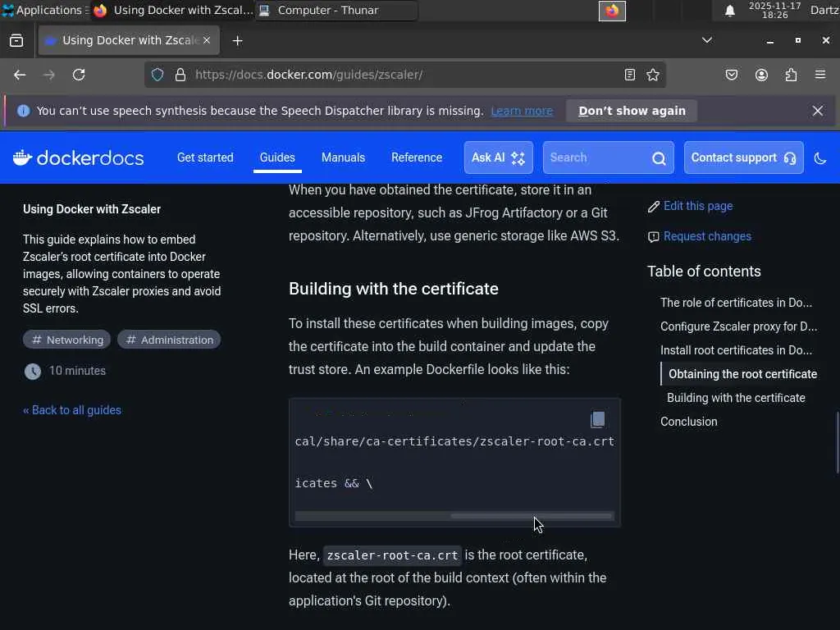Click the Firefox icon in system panel

pyautogui.click(x=612, y=11)
